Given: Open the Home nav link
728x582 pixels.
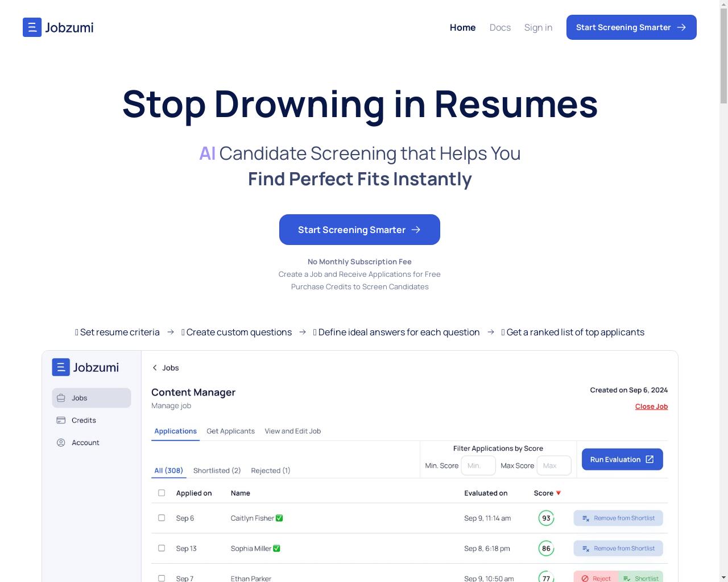Looking at the screenshot, I should click(462, 27).
